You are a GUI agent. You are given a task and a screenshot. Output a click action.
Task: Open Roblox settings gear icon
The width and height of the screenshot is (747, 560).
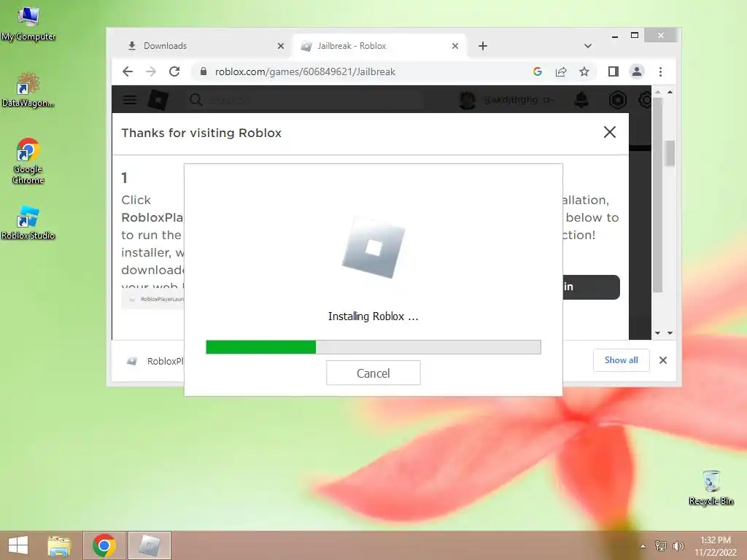645,99
